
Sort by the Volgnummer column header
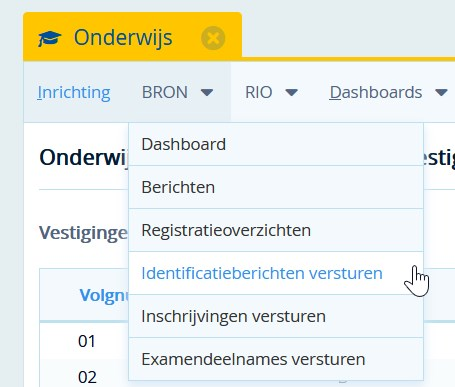(104, 295)
